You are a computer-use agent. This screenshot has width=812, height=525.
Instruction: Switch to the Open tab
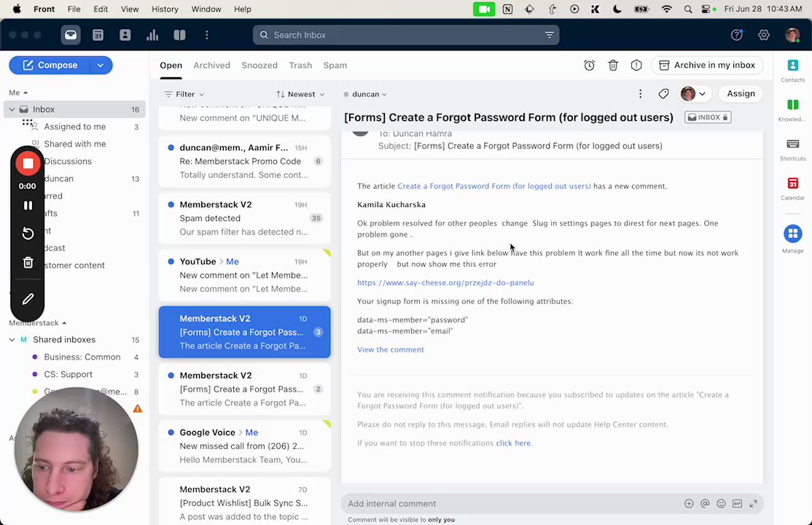(x=171, y=66)
